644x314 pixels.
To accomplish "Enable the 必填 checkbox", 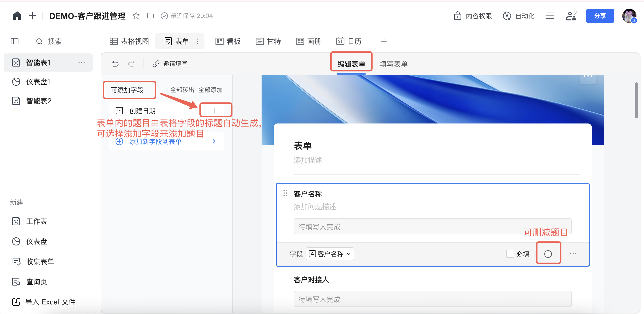I will (x=510, y=254).
